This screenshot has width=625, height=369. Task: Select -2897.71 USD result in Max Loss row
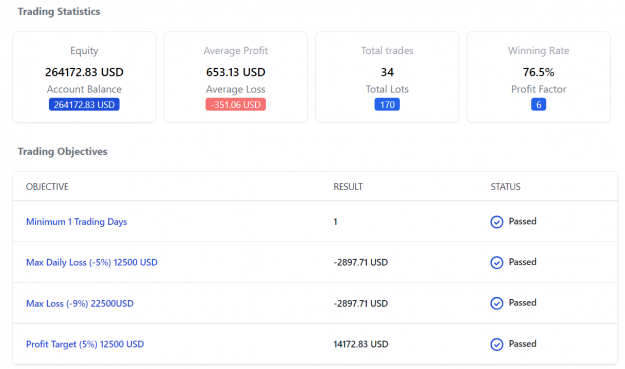pos(361,304)
